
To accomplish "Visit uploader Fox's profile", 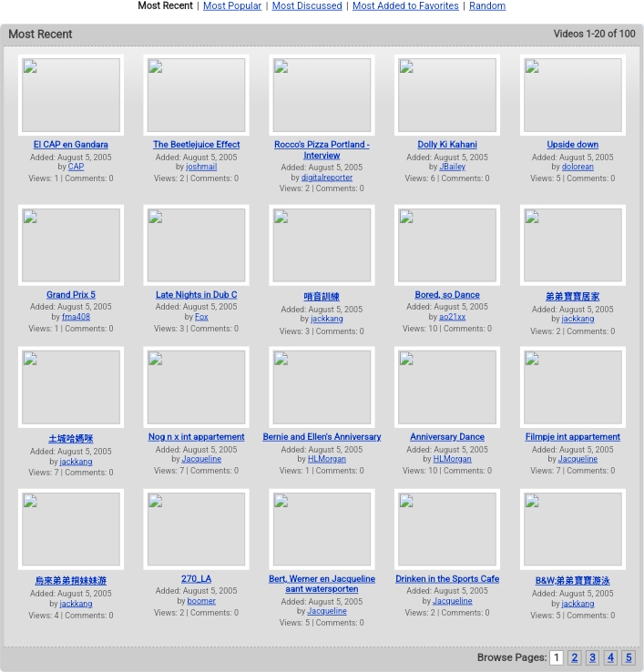I will pos(201,317).
